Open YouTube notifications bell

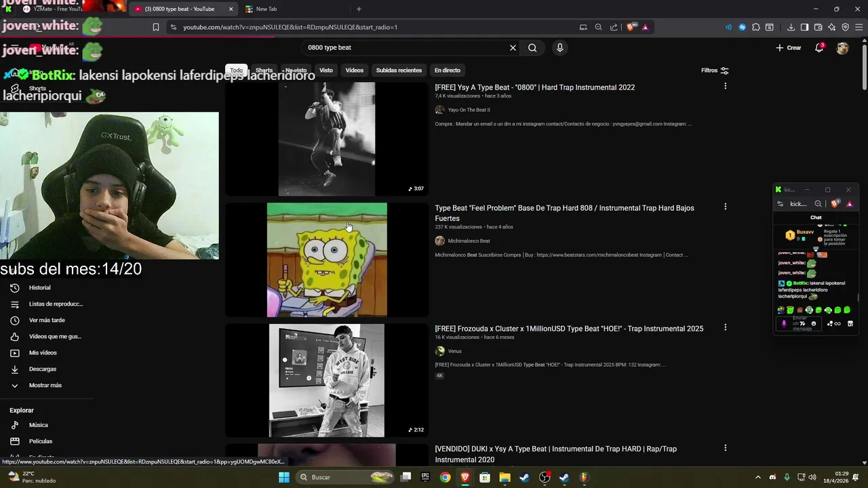coord(819,47)
